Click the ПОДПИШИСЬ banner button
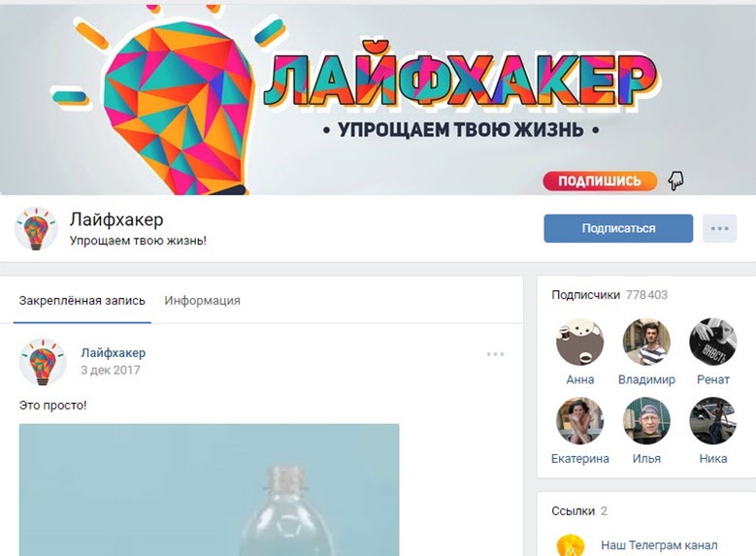Screen dimensions: 756x556 click(x=600, y=181)
